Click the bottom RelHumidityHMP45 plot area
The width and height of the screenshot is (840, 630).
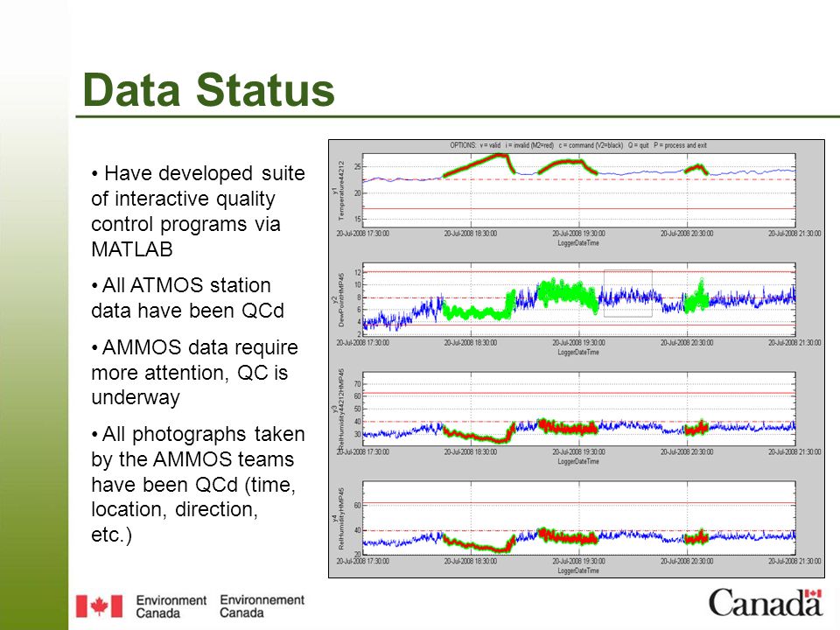coord(579,518)
